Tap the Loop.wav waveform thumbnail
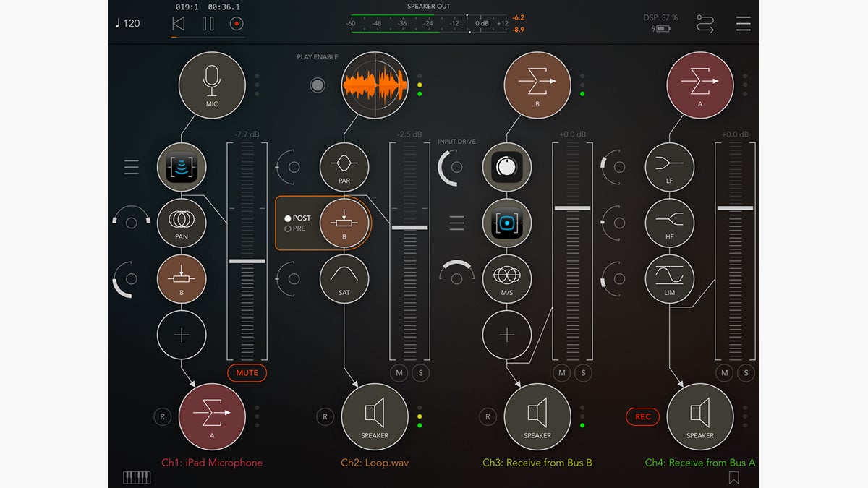This screenshot has width=868, height=488. tap(374, 85)
